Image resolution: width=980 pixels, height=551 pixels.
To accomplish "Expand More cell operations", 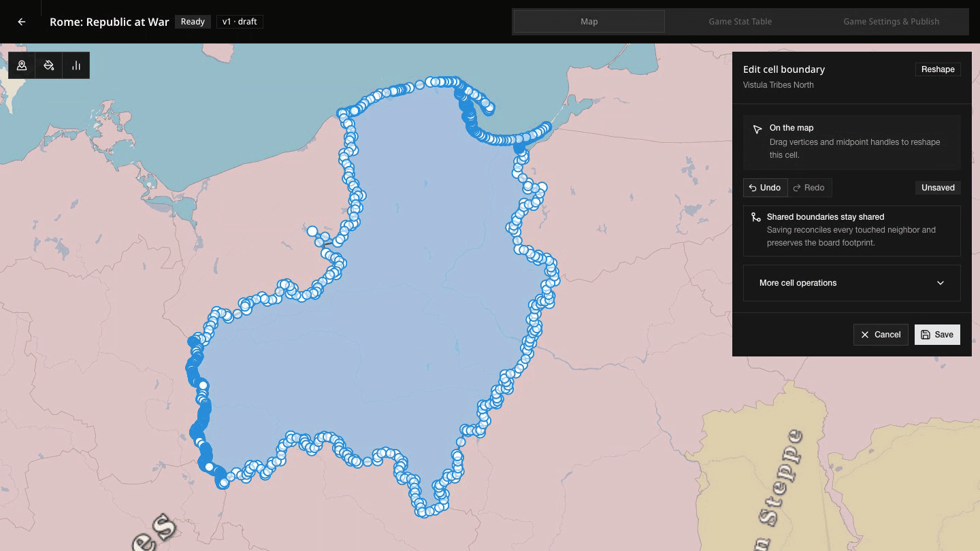I will pyautogui.click(x=851, y=283).
